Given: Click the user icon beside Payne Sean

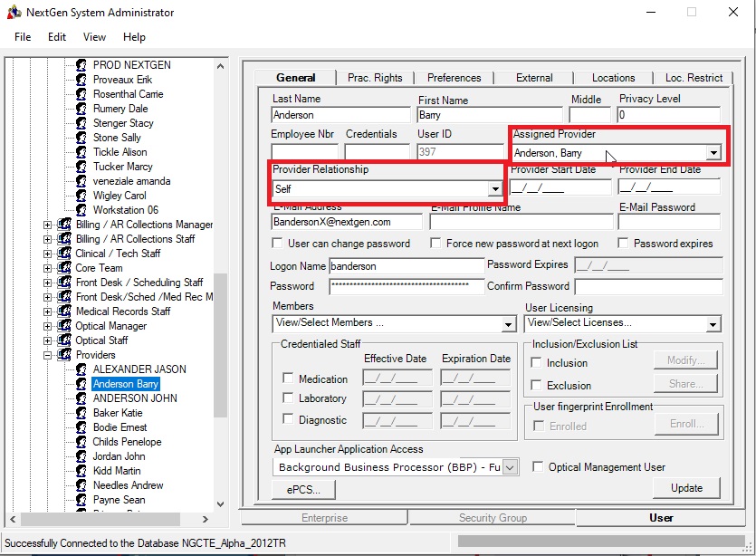Looking at the screenshot, I should click(81, 500).
